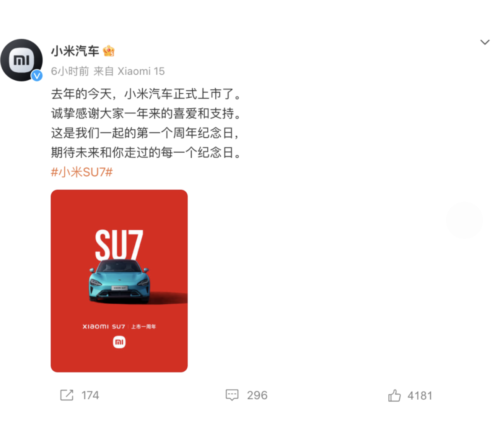Open the red SU7 anniversary poster image
Screen dimensions: 504x433
pyautogui.click(x=119, y=281)
